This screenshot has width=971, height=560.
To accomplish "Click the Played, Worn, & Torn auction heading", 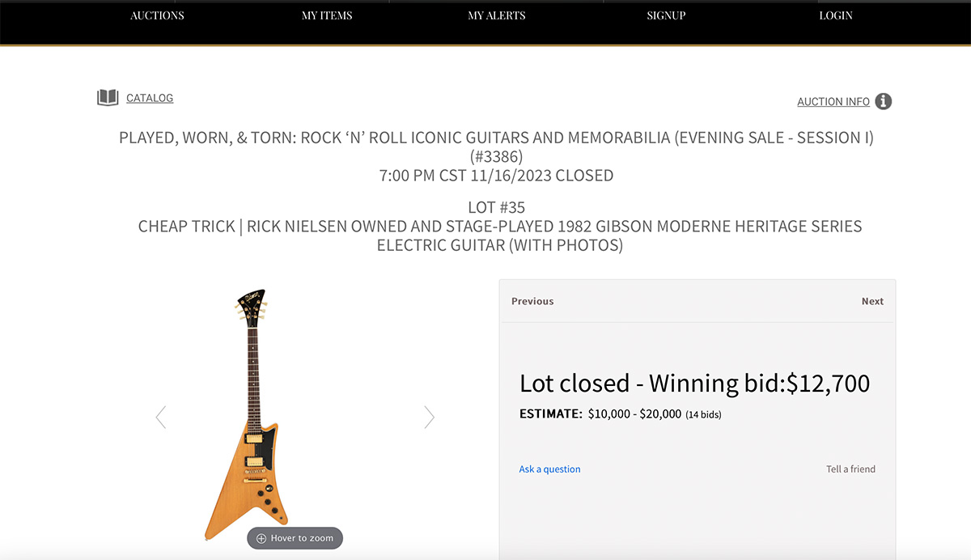I will click(x=496, y=138).
